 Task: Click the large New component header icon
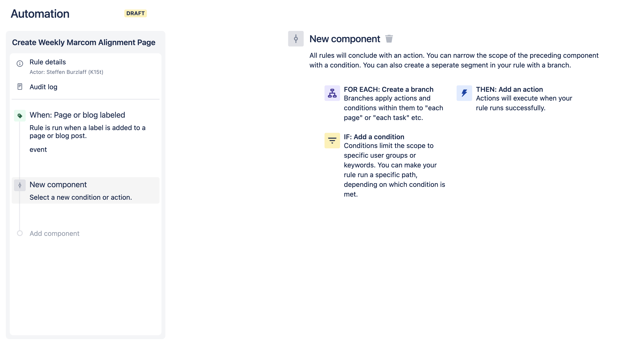coord(296,39)
